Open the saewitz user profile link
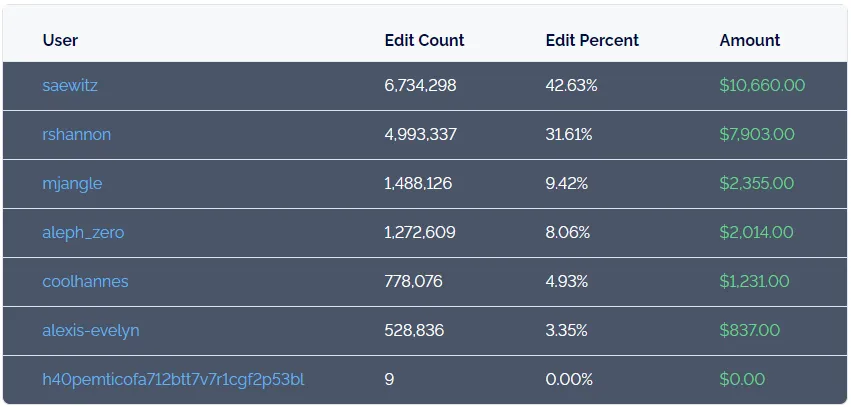Screen dimensions: 851x407 point(70,86)
